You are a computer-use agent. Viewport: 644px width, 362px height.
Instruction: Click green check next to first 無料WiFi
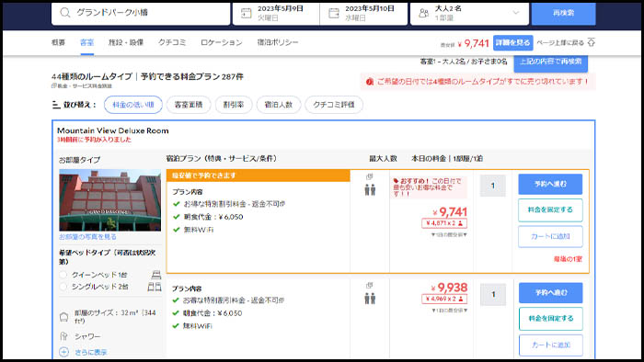(177, 230)
